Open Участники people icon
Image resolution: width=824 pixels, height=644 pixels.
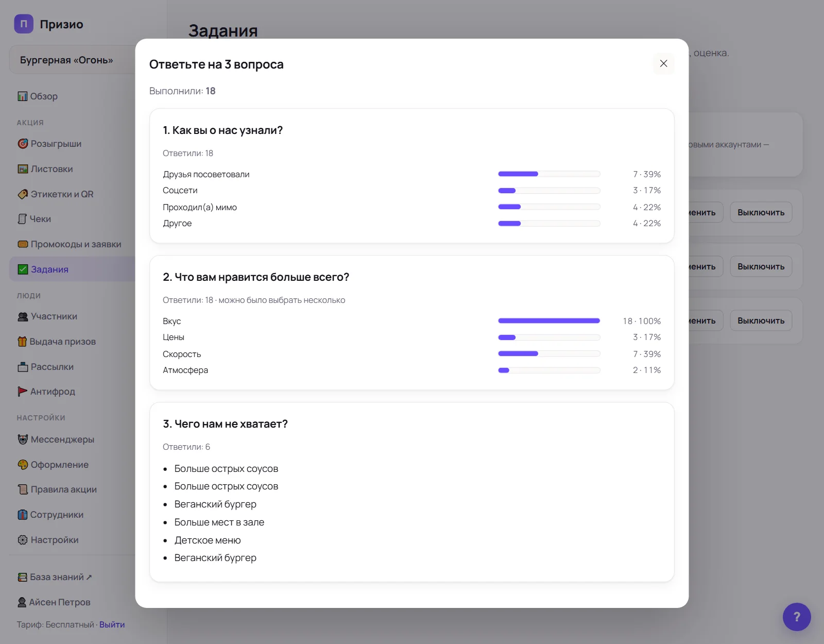23,316
